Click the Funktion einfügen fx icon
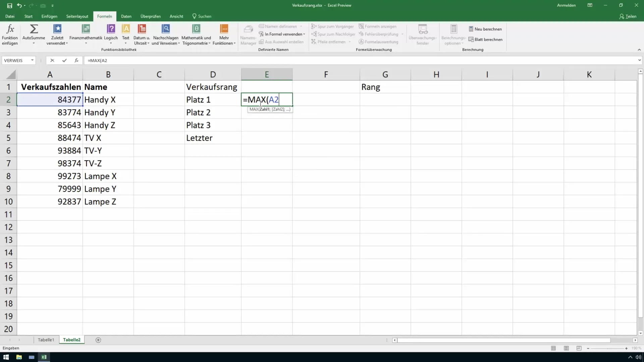This screenshot has height=362, width=644. pos(10,34)
